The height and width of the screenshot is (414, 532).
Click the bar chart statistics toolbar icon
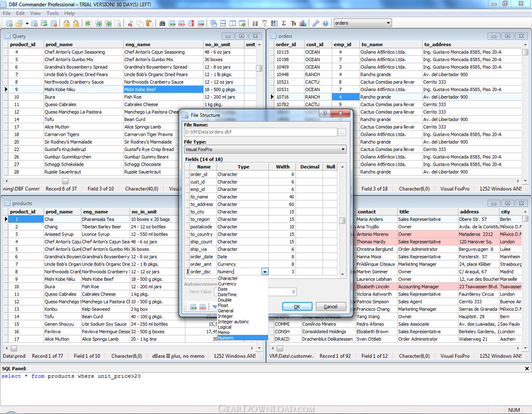coord(303,23)
